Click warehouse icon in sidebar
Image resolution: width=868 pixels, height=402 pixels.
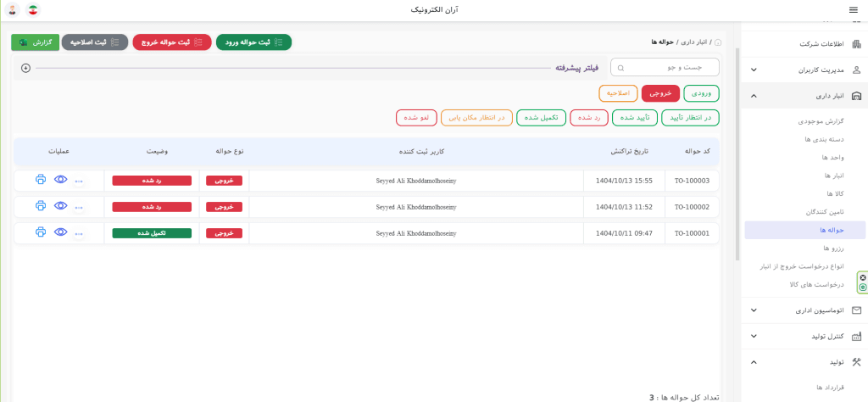click(x=856, y=96)
